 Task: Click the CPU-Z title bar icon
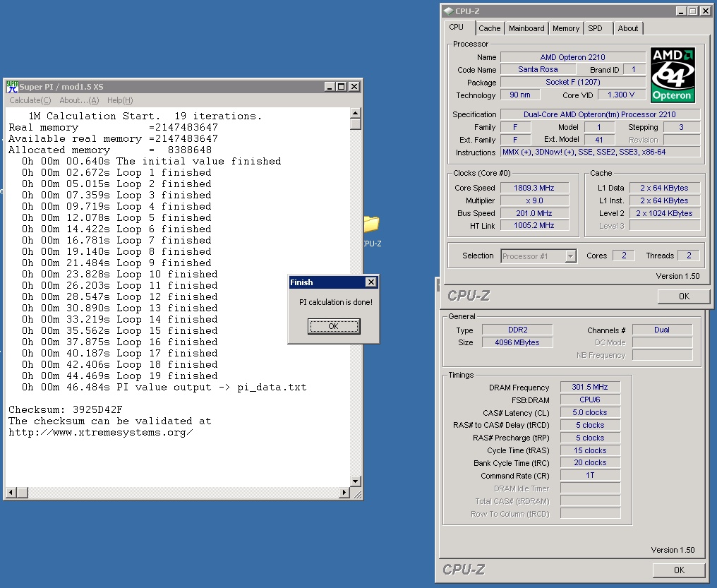[449, 11]
